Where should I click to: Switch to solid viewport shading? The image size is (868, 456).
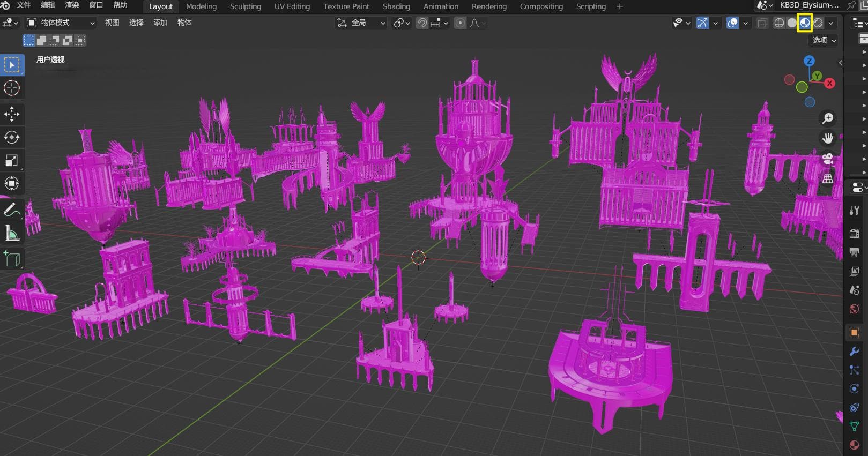click(792, 23)
